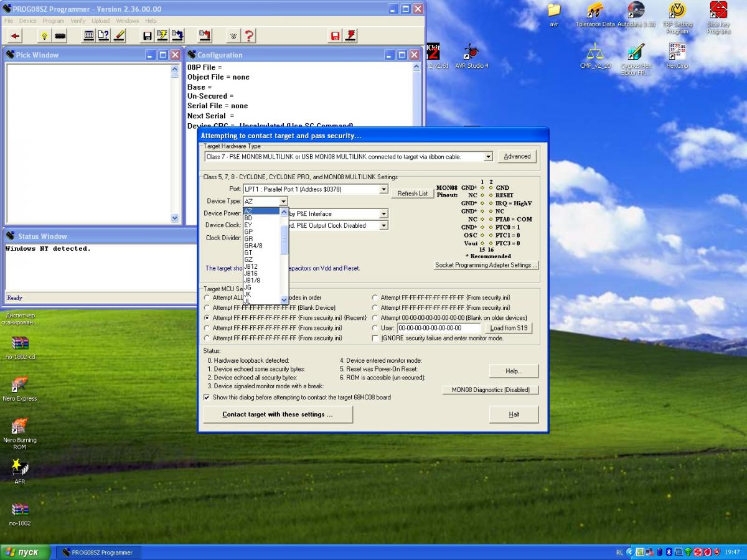Click the memory grid table toolbar icon
The width and height of the screenshot is (747, 560).
pyautogui.click(x=89, y=35)
